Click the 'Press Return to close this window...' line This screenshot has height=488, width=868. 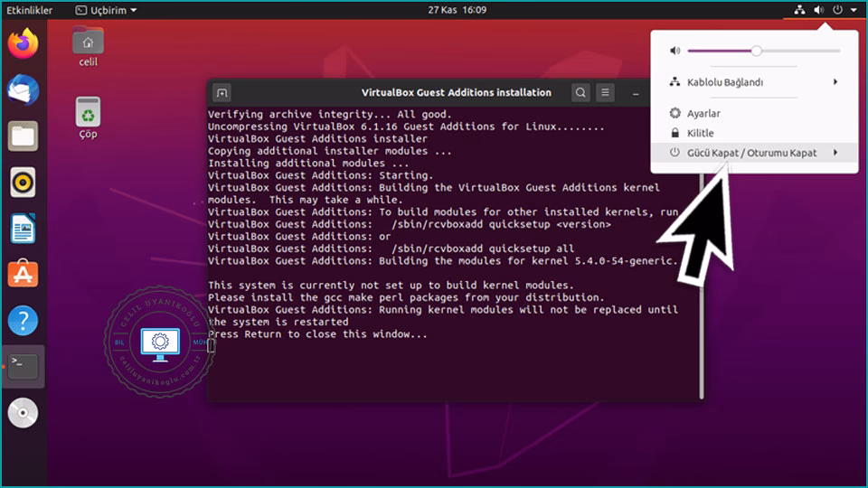[x=317, y=334]
